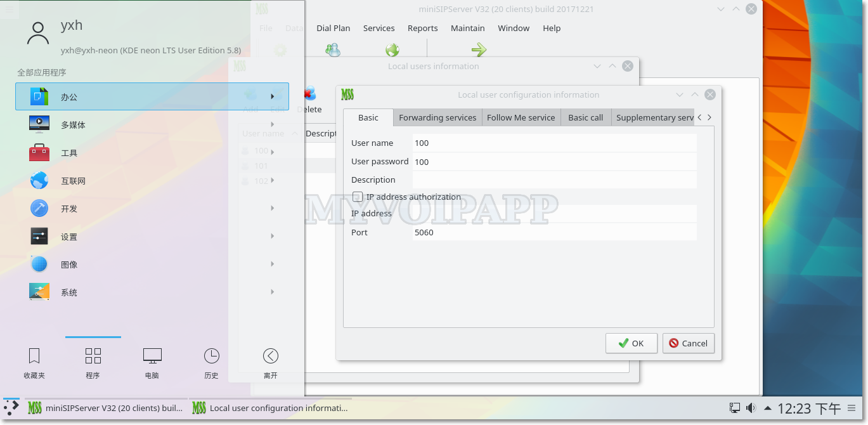Open the volume speaker icon in system tray
The width and height of the screenshot is (868, 425).
751,408
